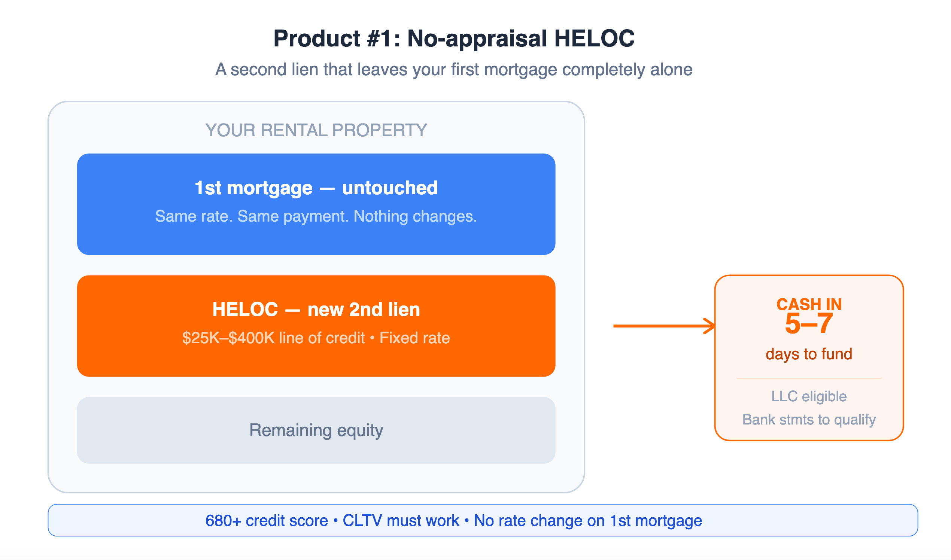Click the orange arrow pointing to cash box
The image size is (951, 560).
(664, 326)
